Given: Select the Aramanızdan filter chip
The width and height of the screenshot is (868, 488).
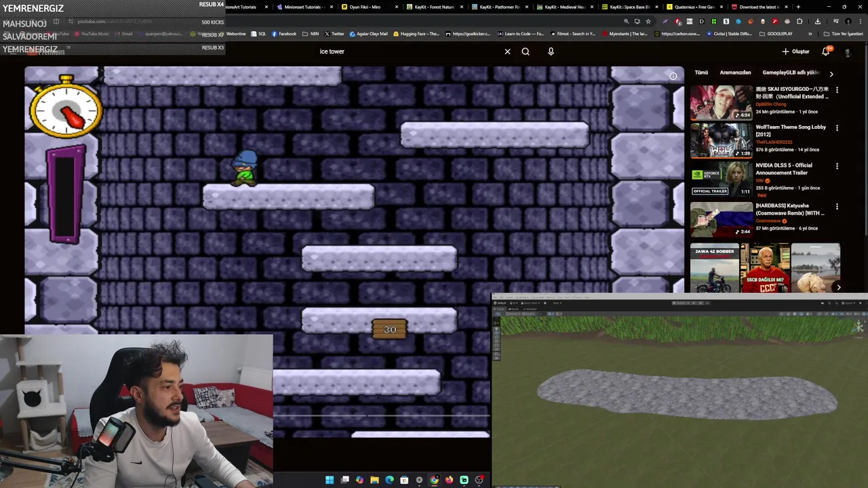Looking at the screenshot, I should (735, 73).
